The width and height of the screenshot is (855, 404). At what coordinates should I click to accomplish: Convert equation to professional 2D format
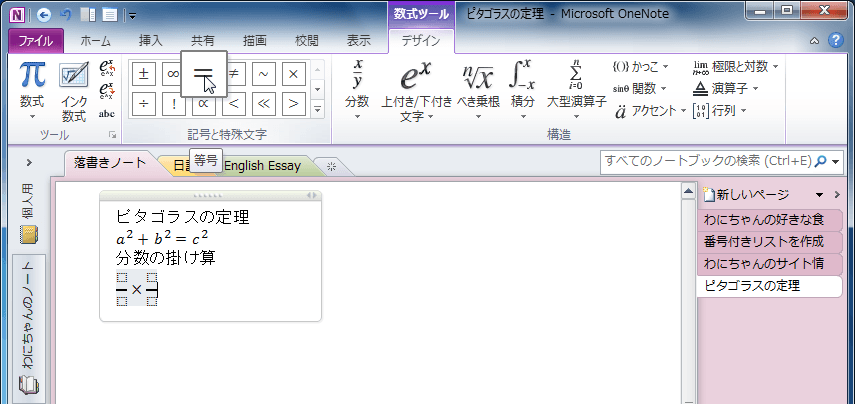point(107,69)
